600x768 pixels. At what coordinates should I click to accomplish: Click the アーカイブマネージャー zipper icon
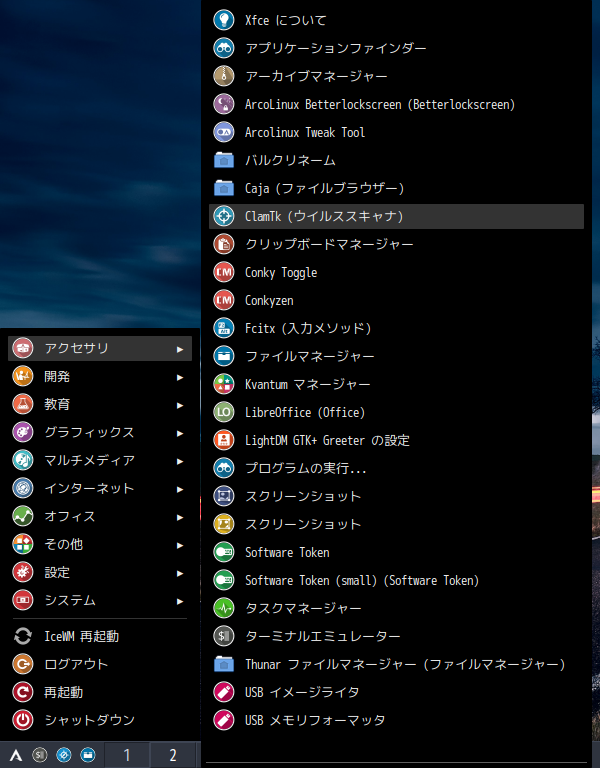pyautogui.click(x=224, y=76)
